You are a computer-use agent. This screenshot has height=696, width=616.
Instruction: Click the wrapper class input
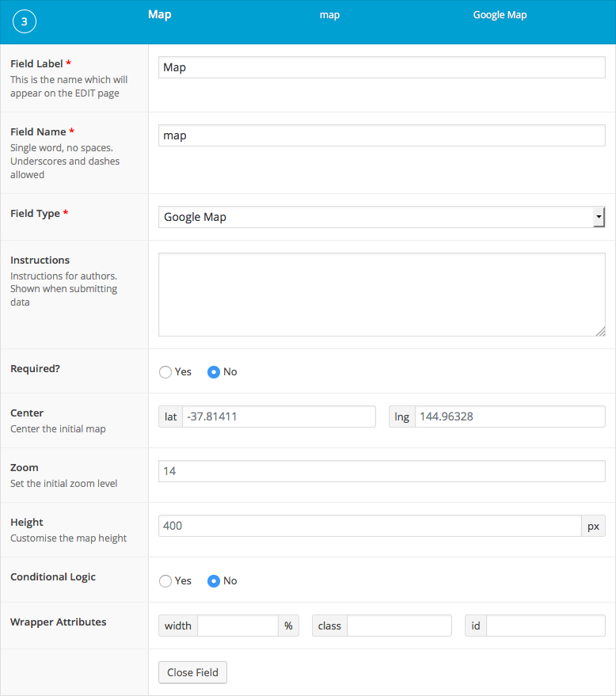point(398,626)
